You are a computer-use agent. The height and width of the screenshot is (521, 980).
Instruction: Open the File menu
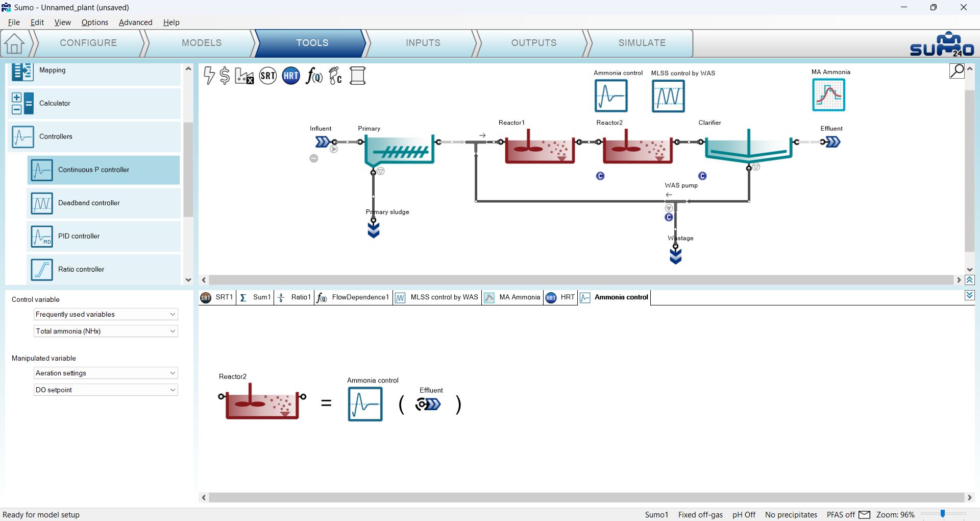(14, 22)
